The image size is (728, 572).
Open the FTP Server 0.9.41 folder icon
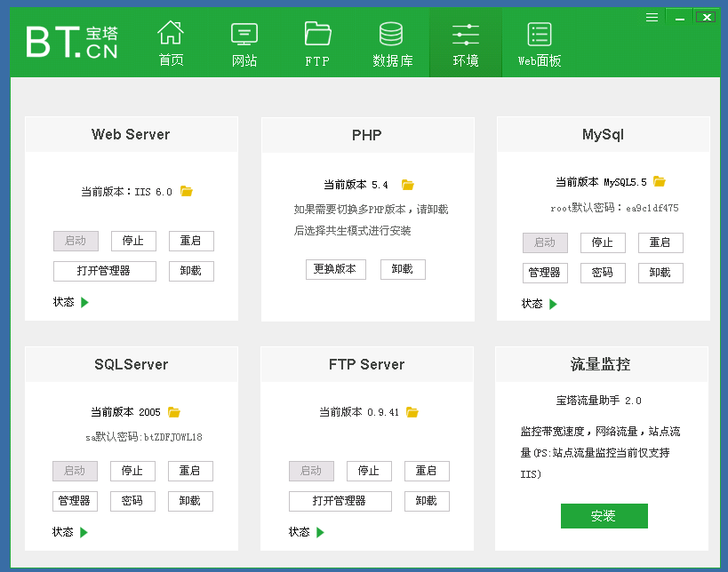point(412,412)
